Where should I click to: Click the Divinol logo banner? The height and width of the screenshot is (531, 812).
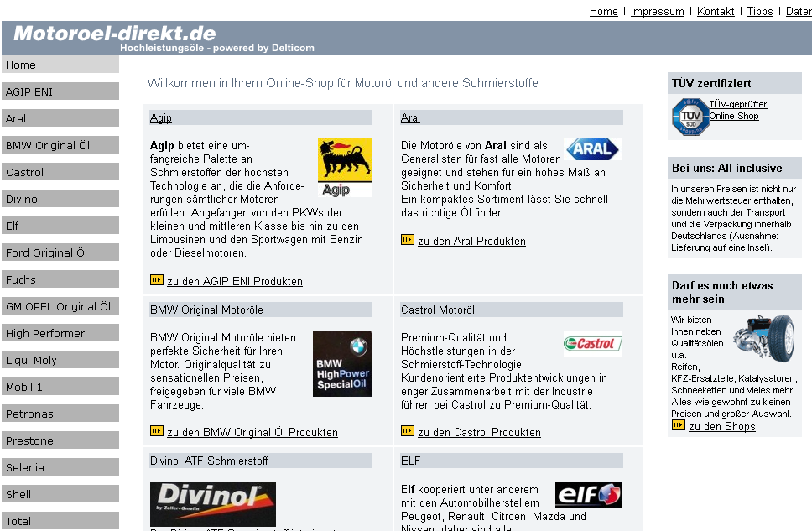[x=213, y=504]
